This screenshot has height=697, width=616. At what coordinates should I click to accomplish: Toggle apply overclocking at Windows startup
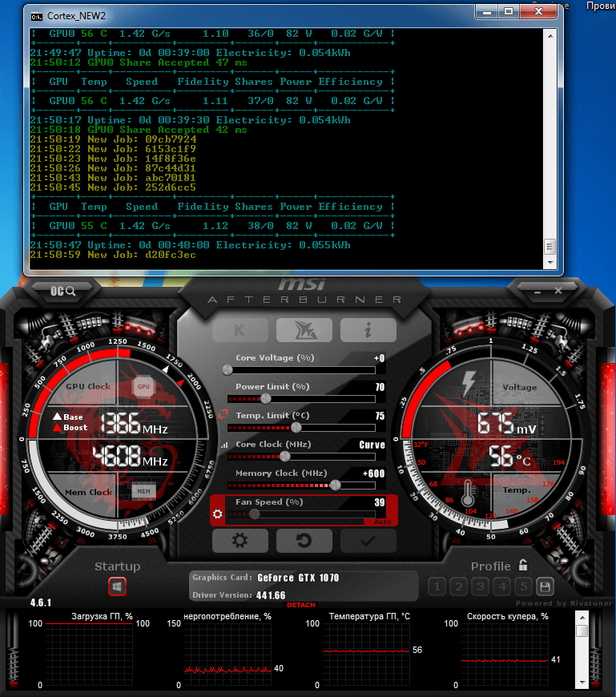[x=117, y=587]
